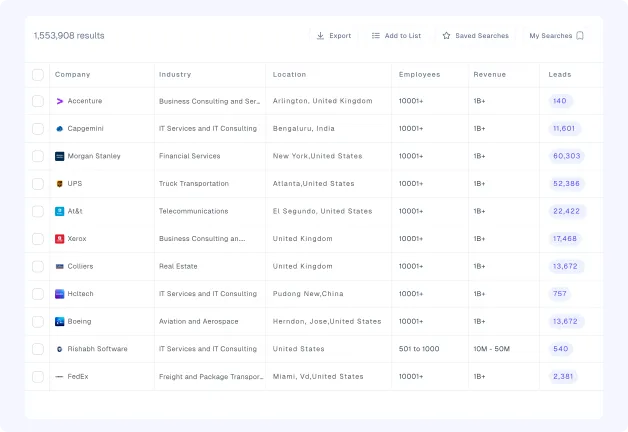The width and height of the screenshot is (628, 432).
Task: Check the Morgan Stanley row checkbox
Action: click(38, 156)
